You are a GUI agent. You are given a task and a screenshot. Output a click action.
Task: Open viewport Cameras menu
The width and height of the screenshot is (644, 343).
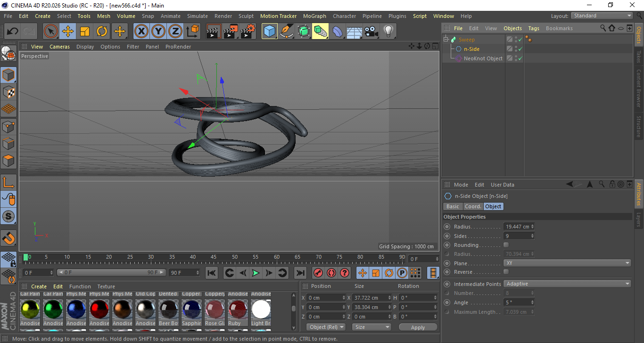click(x=60, y=47)
